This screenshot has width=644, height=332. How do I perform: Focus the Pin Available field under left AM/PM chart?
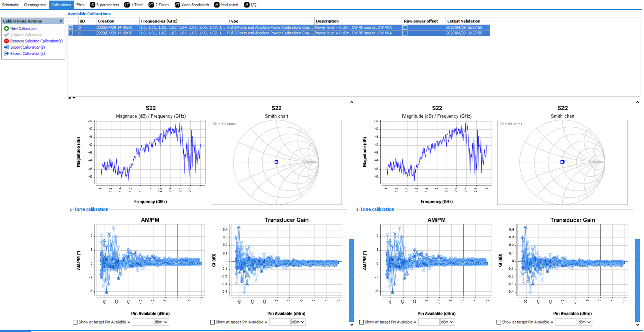[142, 322]
